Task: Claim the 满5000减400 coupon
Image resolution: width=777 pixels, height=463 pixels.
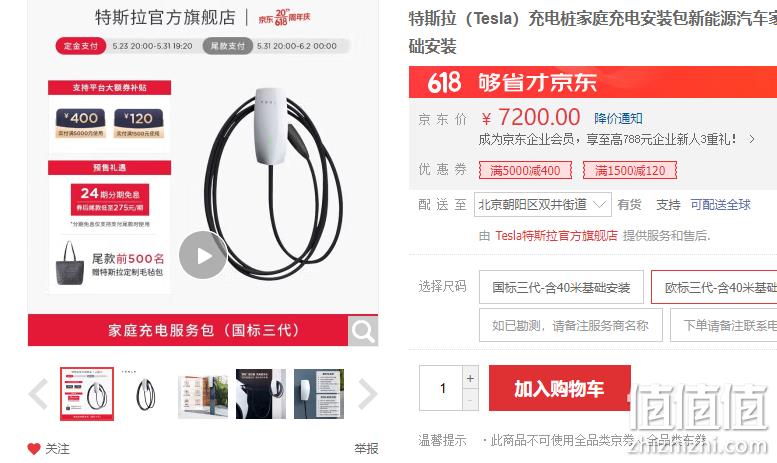Action: tap(525, 171)
